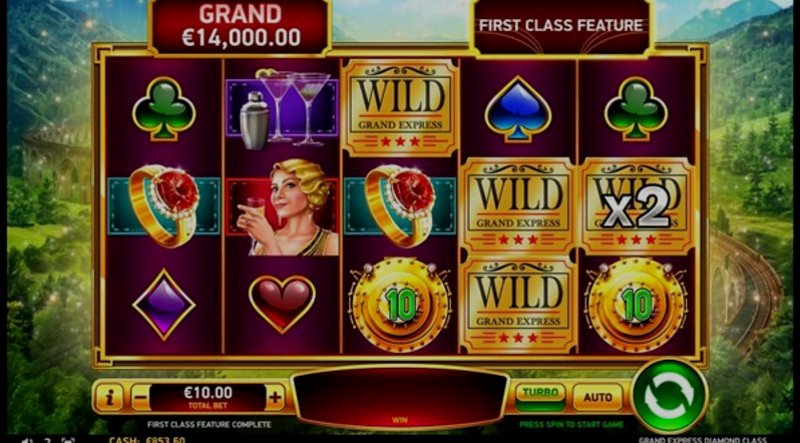Click the purple diamond symbol
The height and width of the screenshot is (443, 800).
pyautogui.click(x=164, y=305)
